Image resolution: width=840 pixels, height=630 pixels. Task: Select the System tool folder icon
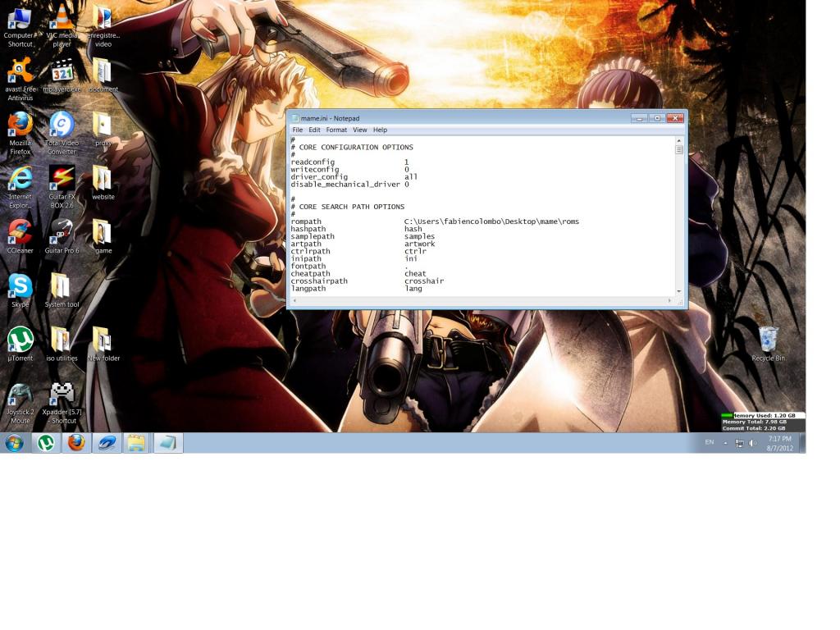click(62, 290)
